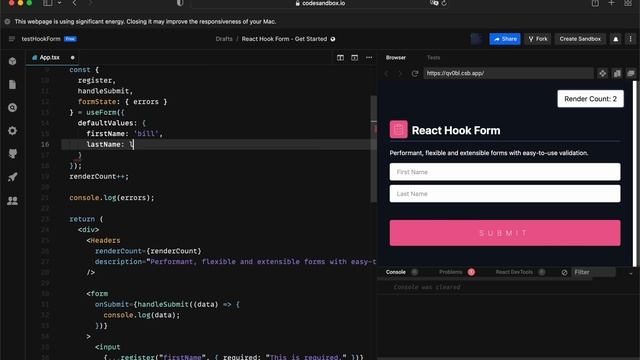Image resolution: width=640 pixels, height=360 pixels.
Task: Click console.log(errors) code line
Action: click(112, 198)
